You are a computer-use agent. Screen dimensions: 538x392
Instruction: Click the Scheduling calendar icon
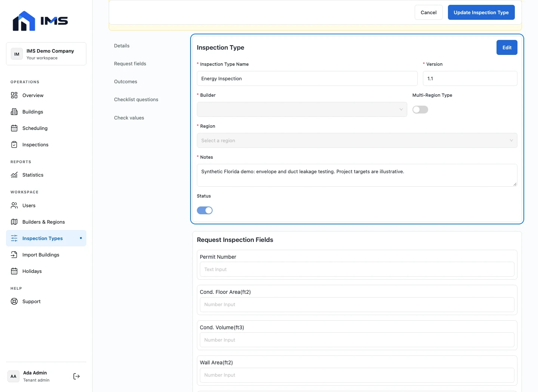14,128
